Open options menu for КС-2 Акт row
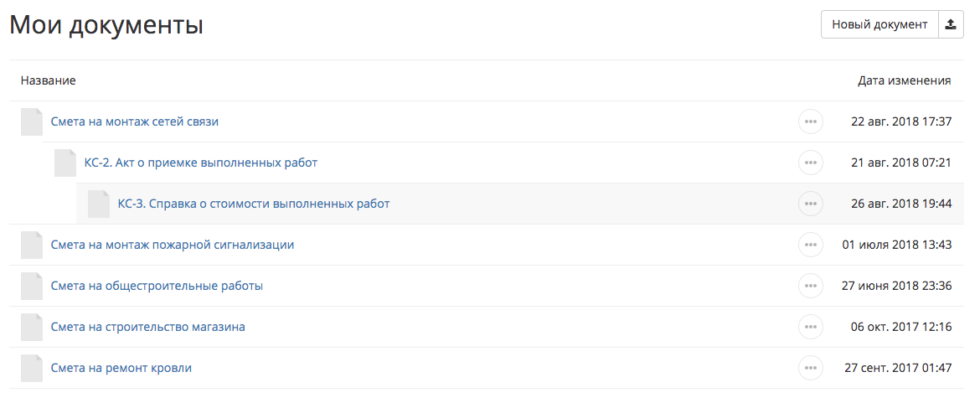The width and height of the screenshot is (980, 403). [810, 163]
